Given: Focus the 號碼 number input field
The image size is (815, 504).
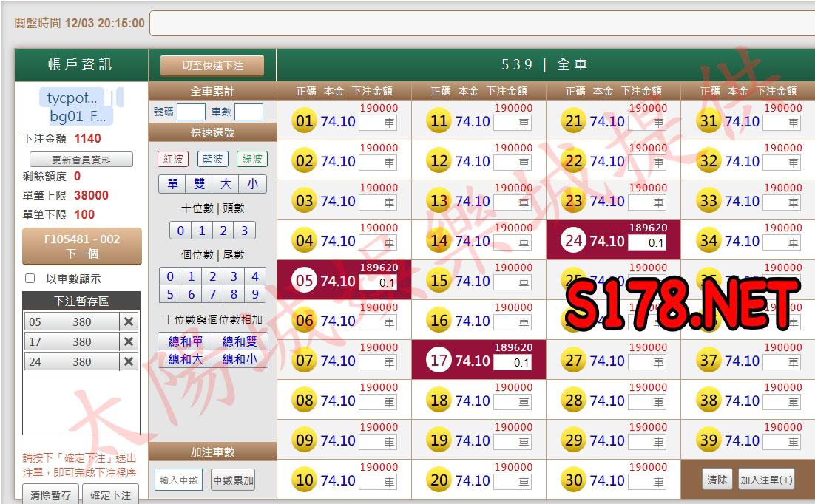Looking at the screenshot, I should [x=191, y=112].
